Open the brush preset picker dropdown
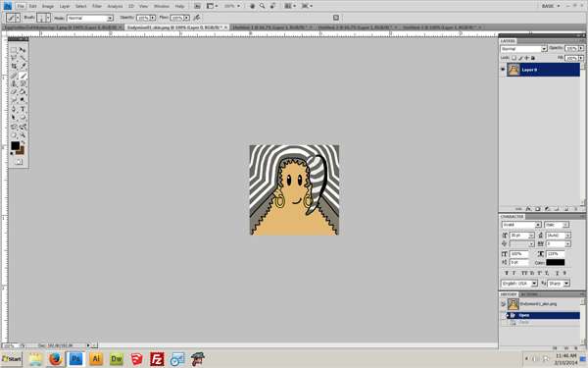 [x=48, y=18]
